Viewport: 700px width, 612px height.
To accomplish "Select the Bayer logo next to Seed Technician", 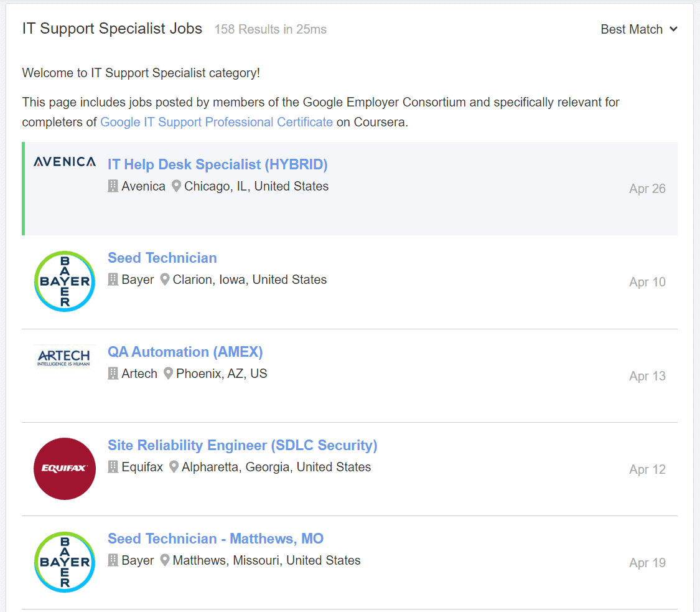I will (x=64, y=281).
